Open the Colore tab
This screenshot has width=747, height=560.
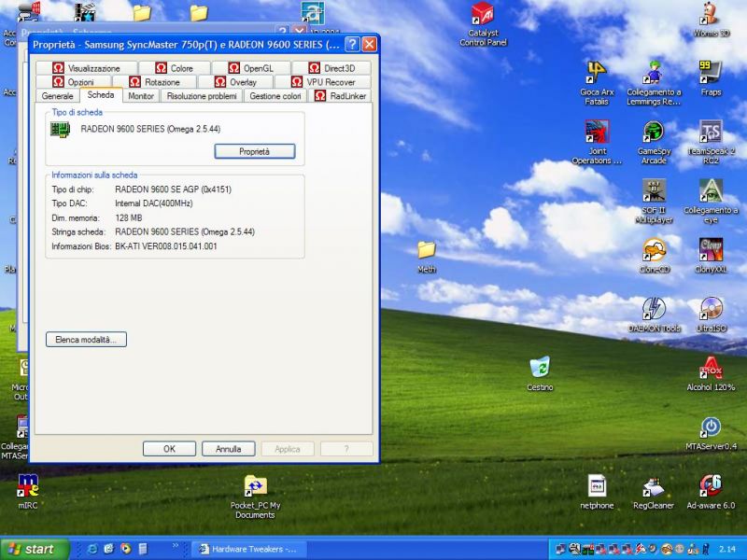point(175,68)
